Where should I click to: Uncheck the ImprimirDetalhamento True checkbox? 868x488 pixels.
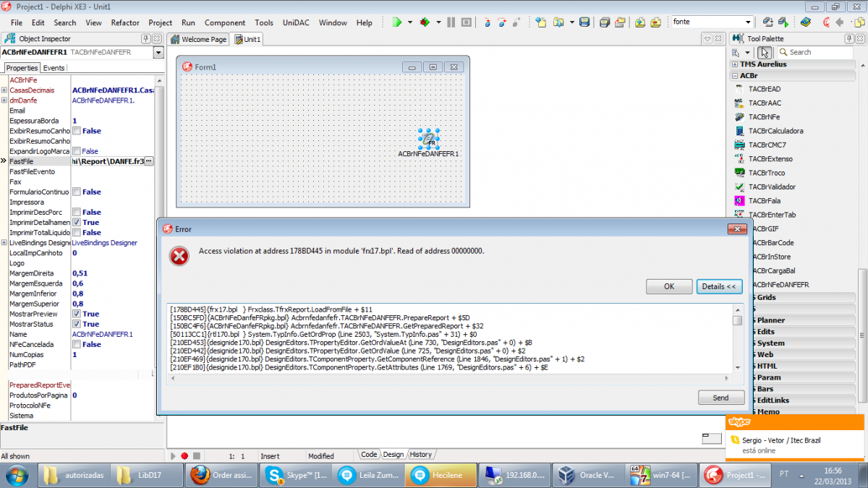(x=76, y=223)
